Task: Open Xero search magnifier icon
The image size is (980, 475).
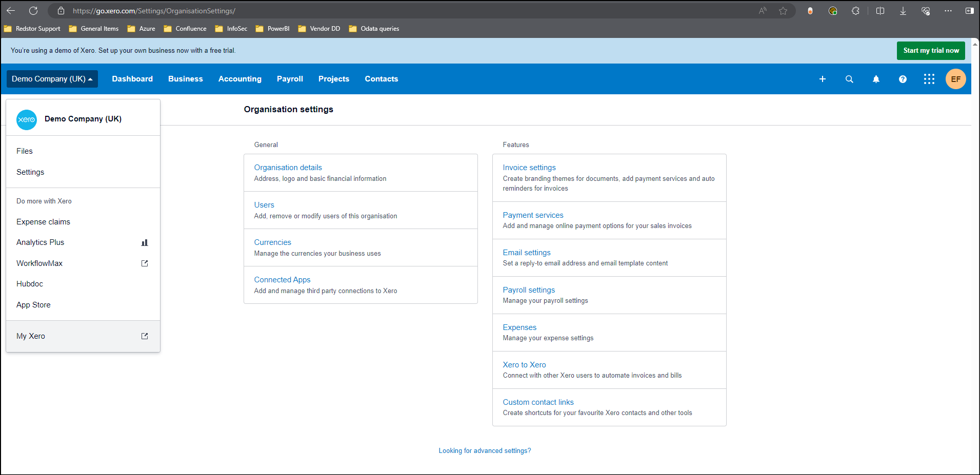Action: coord(849,79)
